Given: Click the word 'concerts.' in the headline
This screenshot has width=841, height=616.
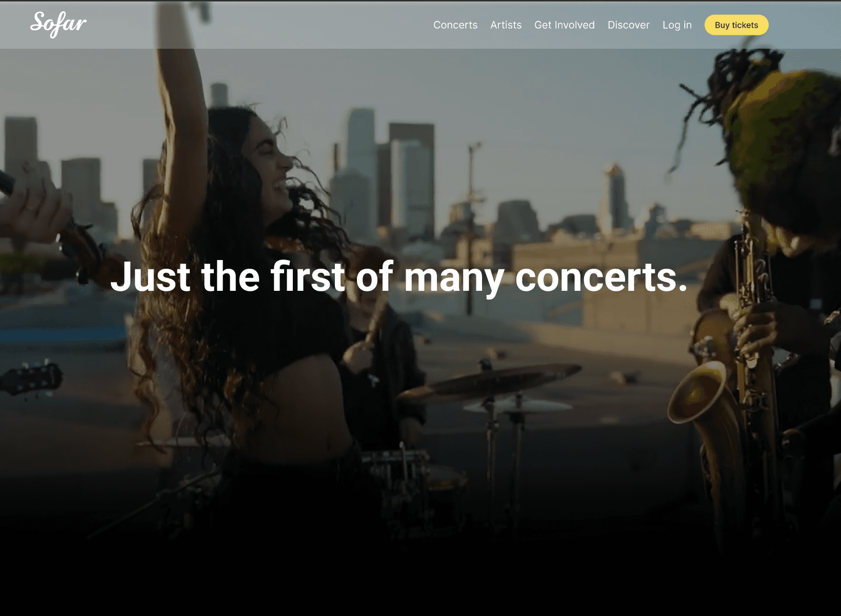Looking at the screenshot, I should (601, 277).
